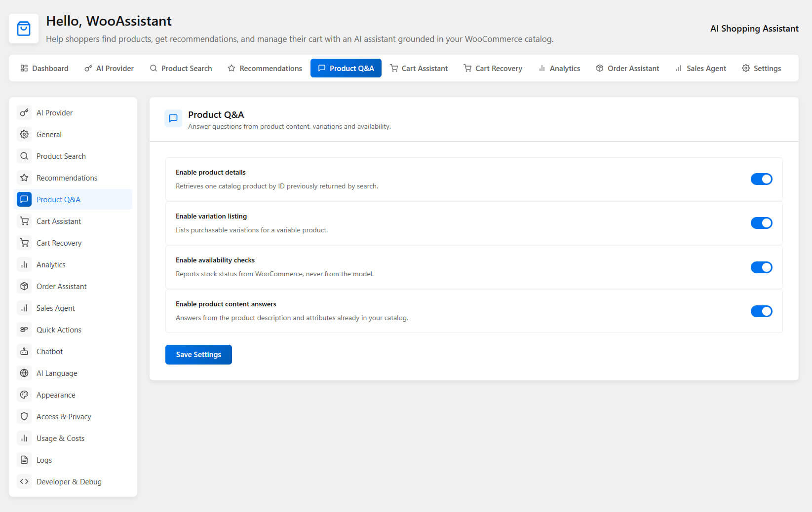812x512 pixels.
Task: Select the active Product Q&A tab in top navigation
Action: tap(346, 69)
